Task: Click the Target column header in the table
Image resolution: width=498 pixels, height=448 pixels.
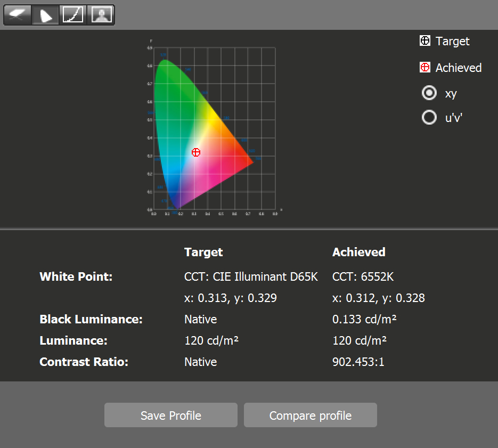Action: click(x=203, y=252)
